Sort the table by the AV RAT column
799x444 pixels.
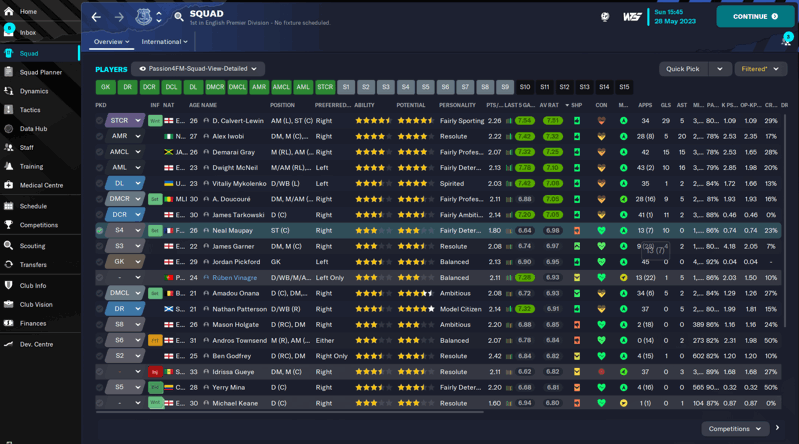coord(549,105)
